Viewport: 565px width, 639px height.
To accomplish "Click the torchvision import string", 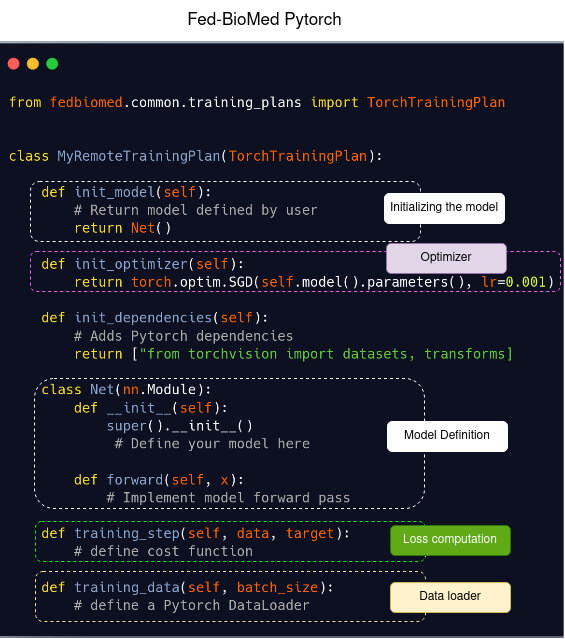I will (326, 354).
